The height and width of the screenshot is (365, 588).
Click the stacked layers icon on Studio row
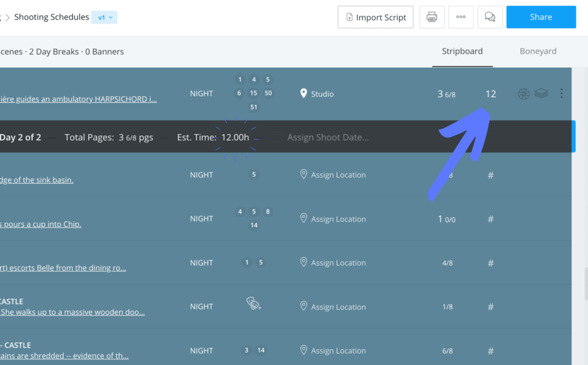tap(541, 94)
